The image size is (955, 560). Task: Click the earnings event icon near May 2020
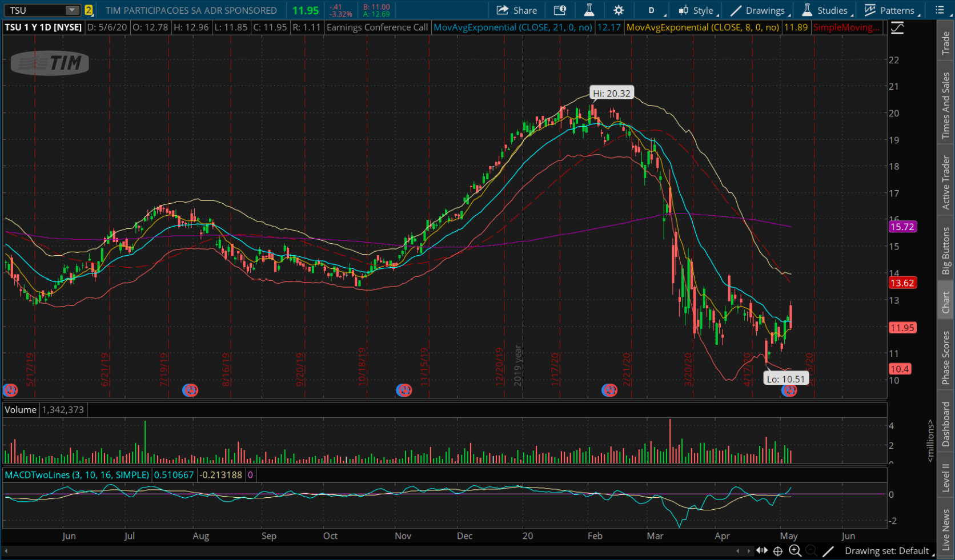coord(789,390)
